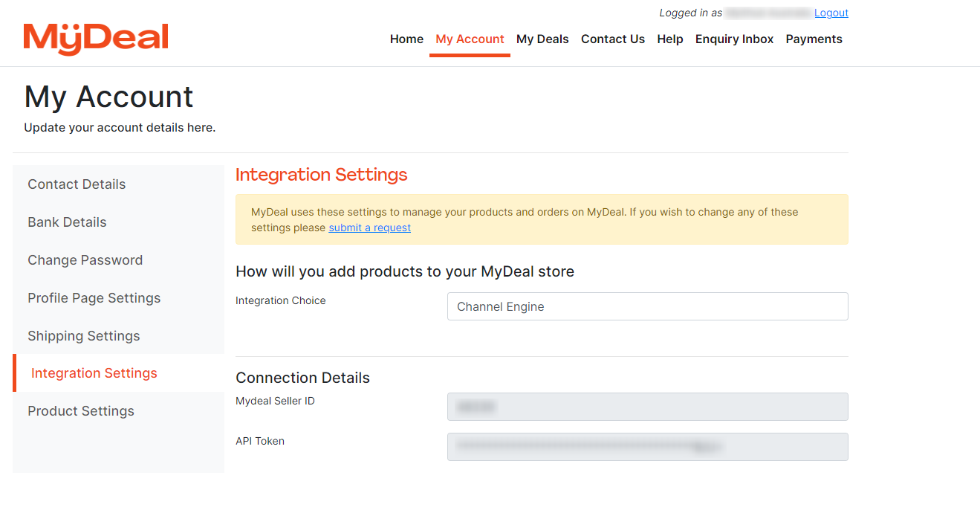The image size is (980, 516).
Task: Click the 'My Account' page title
Action: click(x=108, y=97)
